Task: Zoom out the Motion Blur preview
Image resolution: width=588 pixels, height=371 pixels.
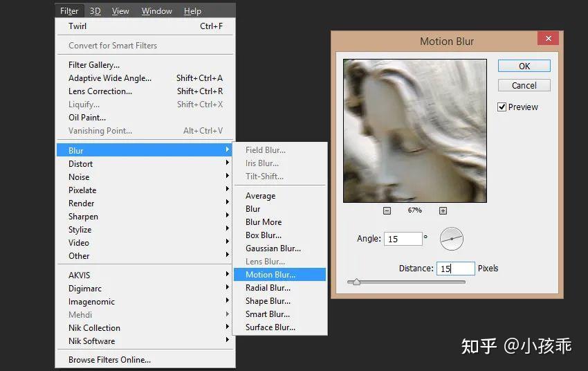Action: pyautogui.click(x=387, y=211)
